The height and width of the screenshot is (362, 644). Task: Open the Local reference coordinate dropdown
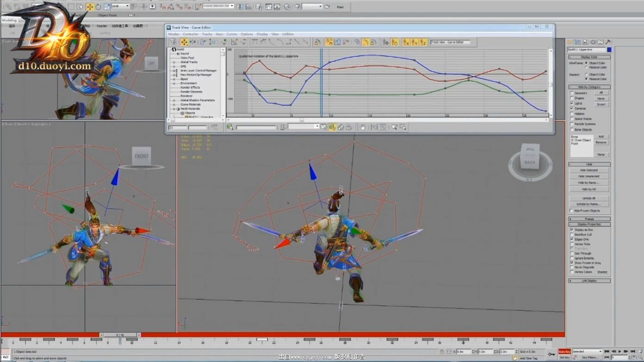point(120,6)
